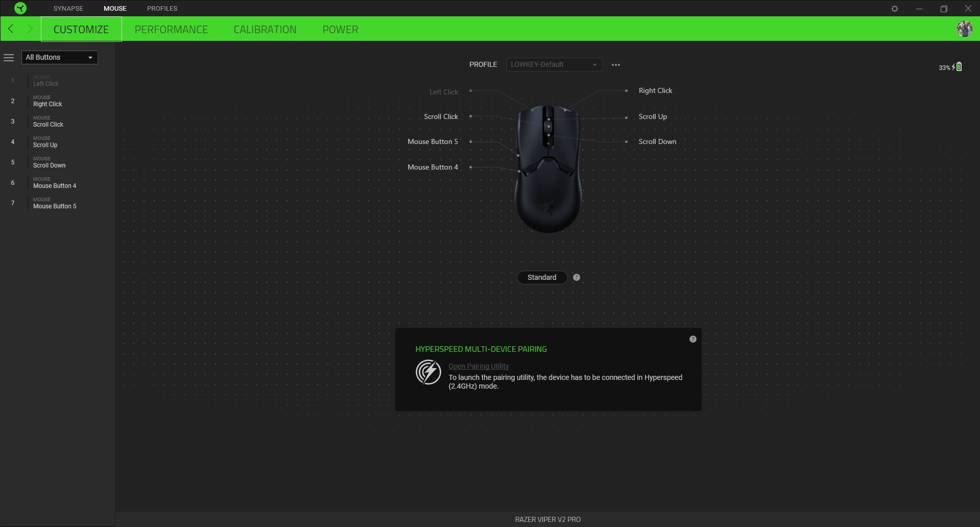
Task: Close the Synapse window
Action: tap(968, 9)
